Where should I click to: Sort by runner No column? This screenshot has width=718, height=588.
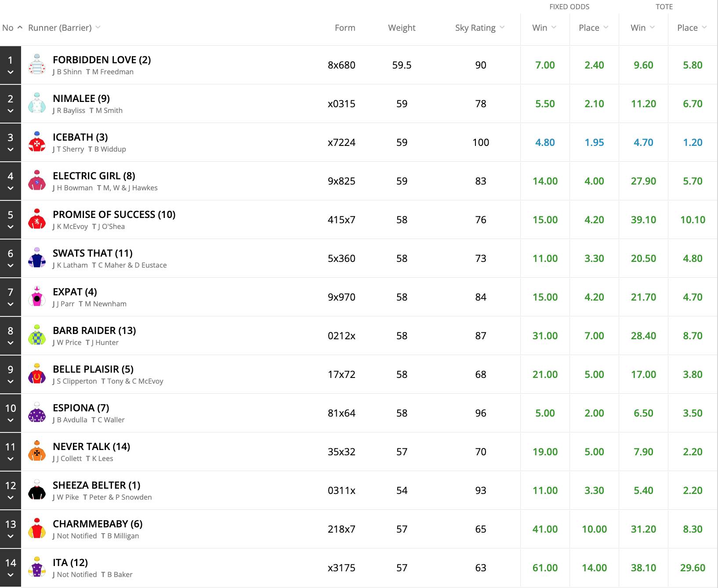click(x=12, y=28)
